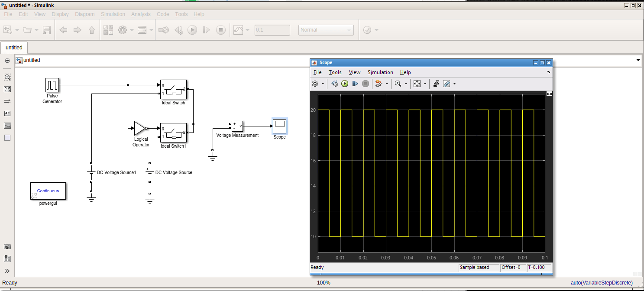This screenshot has height=291, width=644.
Task: Click the zoom magnifier icon in left palette
Action: (x=7, y=77)
